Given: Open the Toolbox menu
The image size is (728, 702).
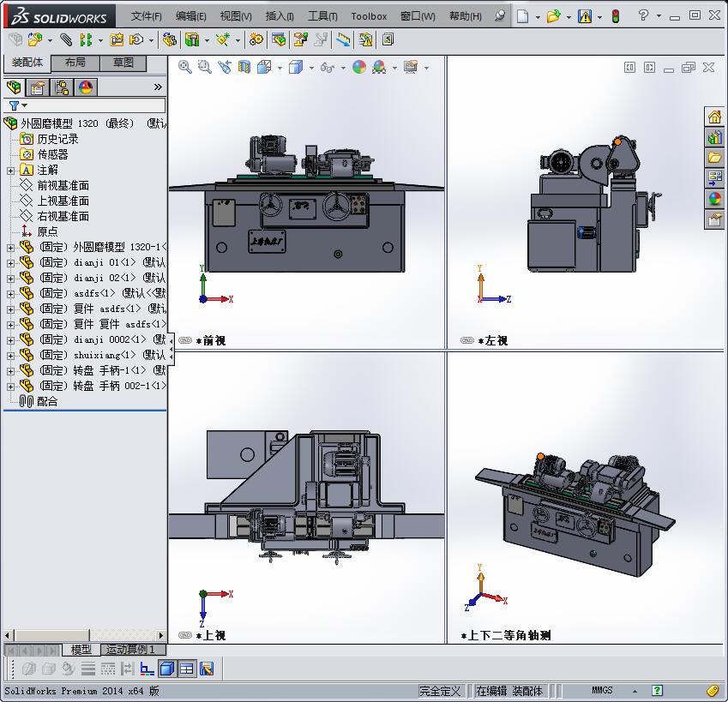Looking at the screenshot, I should point(369,16).
